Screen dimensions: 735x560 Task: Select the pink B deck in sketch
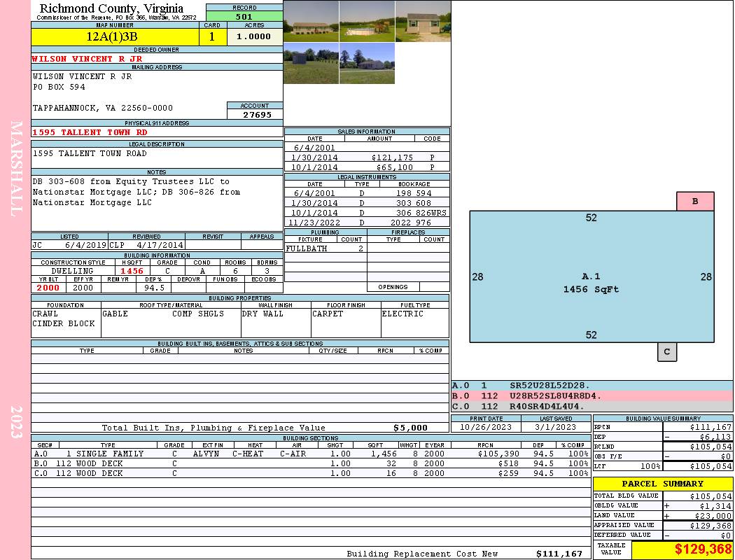695,202
